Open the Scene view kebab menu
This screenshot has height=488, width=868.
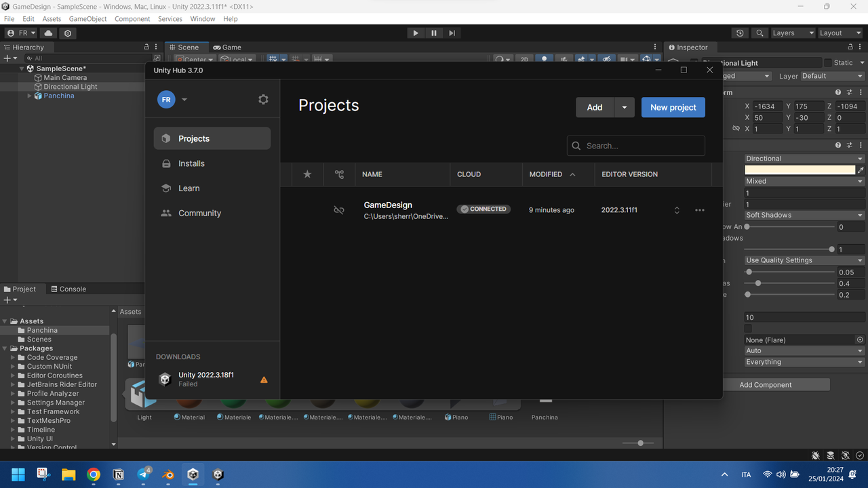coord(655,47)
